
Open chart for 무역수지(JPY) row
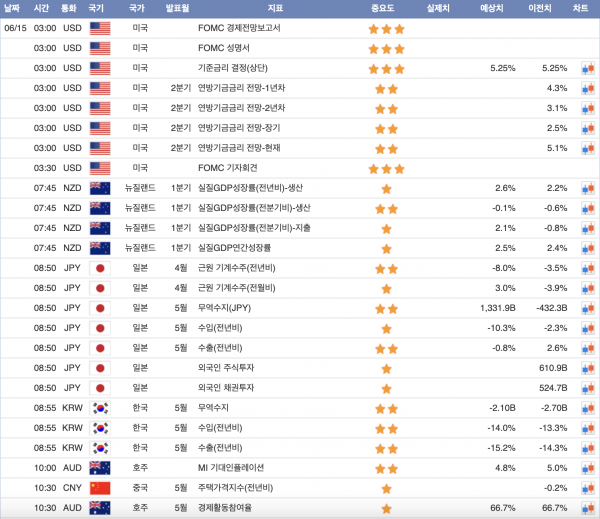587,308
